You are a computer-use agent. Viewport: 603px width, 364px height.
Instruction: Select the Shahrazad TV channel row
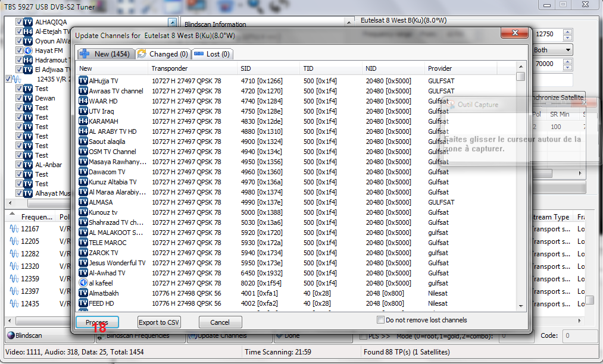pos(296,222)
